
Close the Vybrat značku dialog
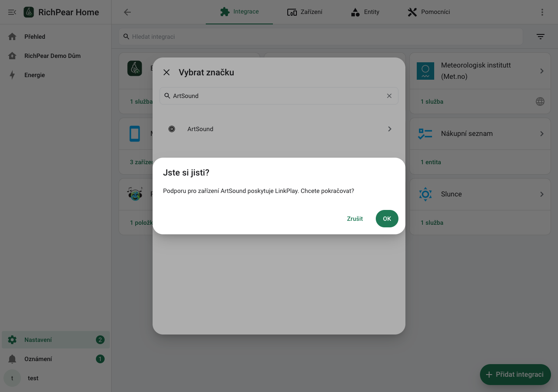[167, 72]
